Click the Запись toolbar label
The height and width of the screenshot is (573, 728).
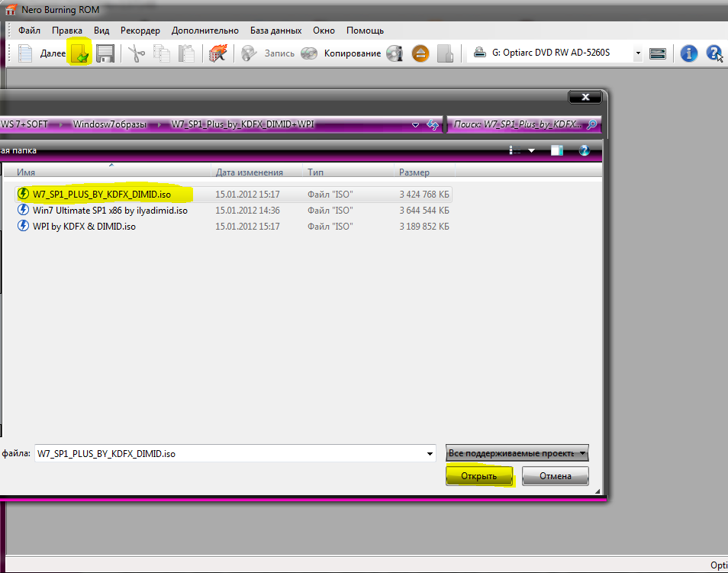tap(279, 53)
